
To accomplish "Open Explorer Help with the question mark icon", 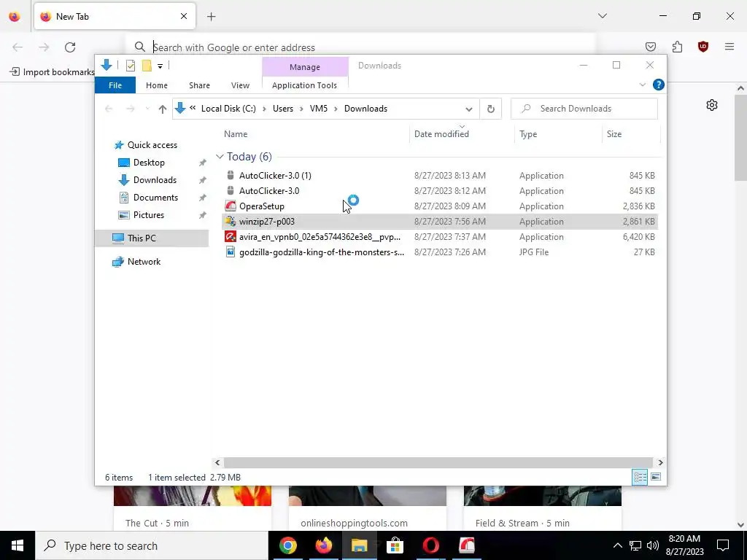I will click(659, 85).
